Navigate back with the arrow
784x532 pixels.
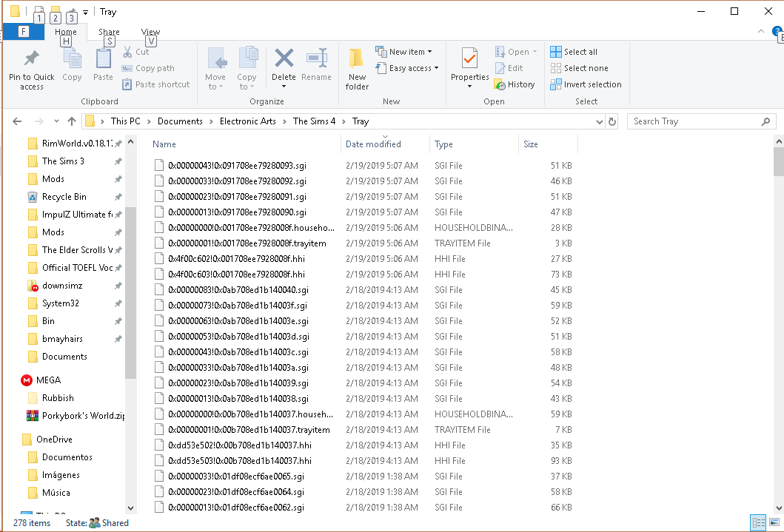tap(17, 121)
